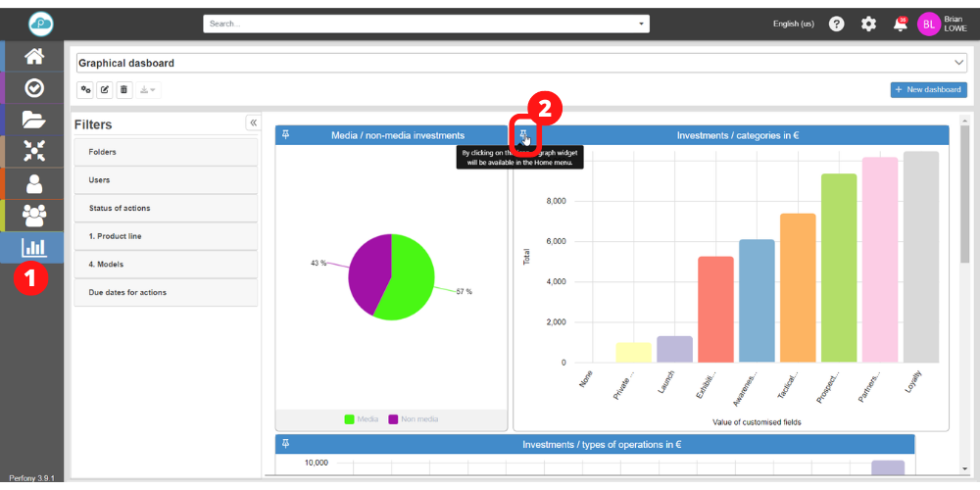
Task: Click the help question mark icon
Action: tap(836, 24)
